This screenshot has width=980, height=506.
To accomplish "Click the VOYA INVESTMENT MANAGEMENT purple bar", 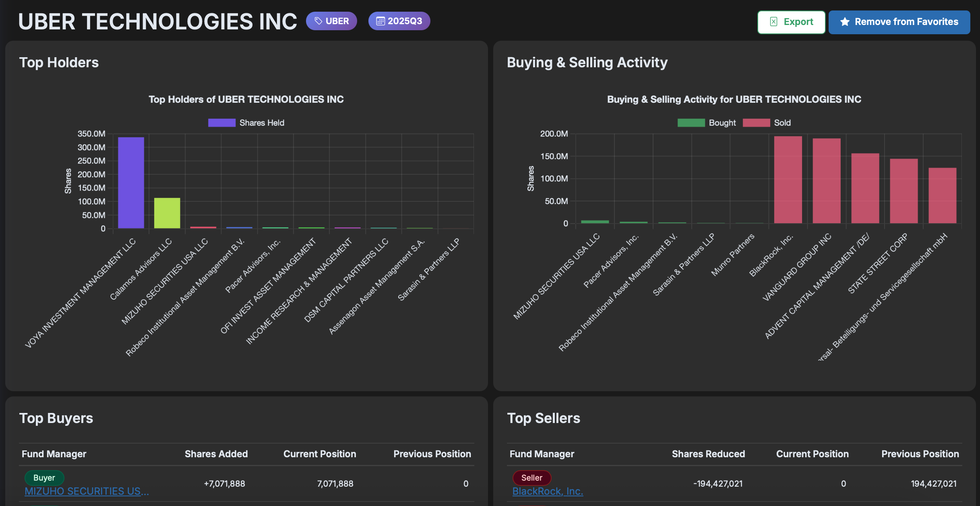I will [x=131, y=183].
